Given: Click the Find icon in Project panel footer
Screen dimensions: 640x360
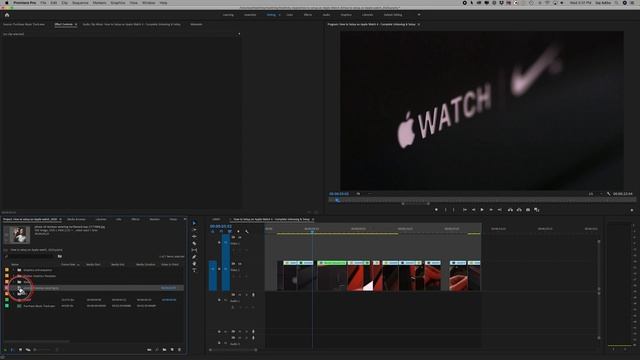Looking at the screenshot, I should pos(157,350).
